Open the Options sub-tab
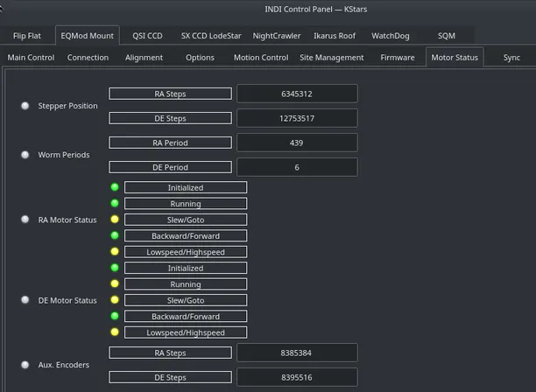 pyautogui.click(x=200, y=58)
